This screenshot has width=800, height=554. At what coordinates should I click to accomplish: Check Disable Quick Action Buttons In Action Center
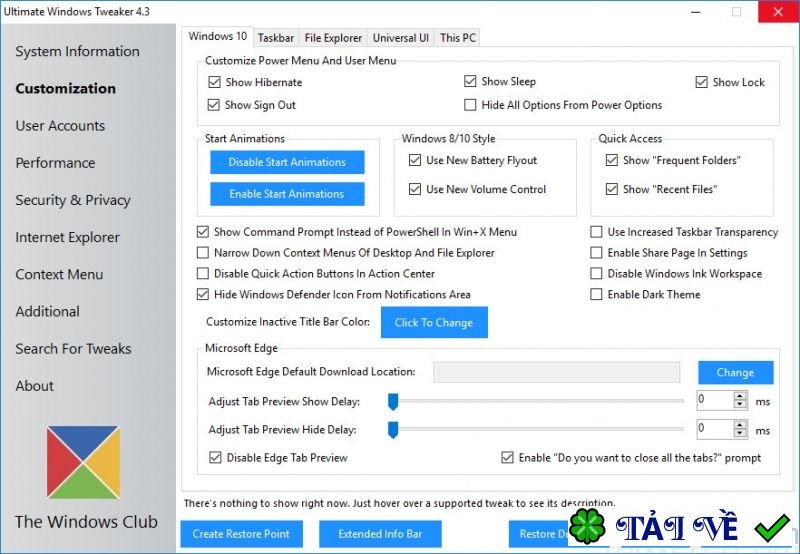[x=203, y=273]
